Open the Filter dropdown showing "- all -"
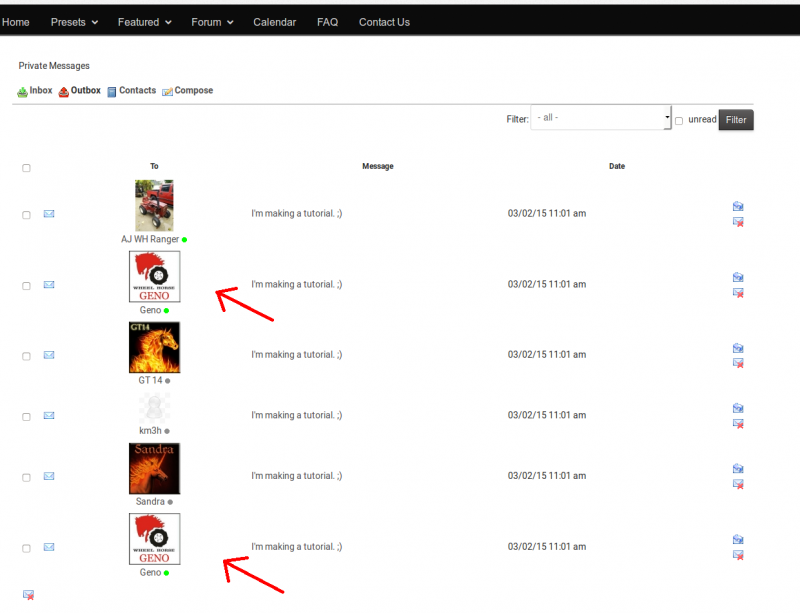800x613 pixels. pyautogui.click(x=600, y=118)
